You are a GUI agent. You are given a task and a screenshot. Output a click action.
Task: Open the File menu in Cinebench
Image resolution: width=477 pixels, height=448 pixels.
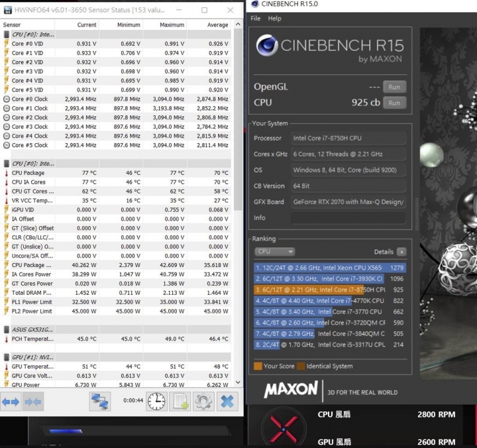[x=256, y=19]
